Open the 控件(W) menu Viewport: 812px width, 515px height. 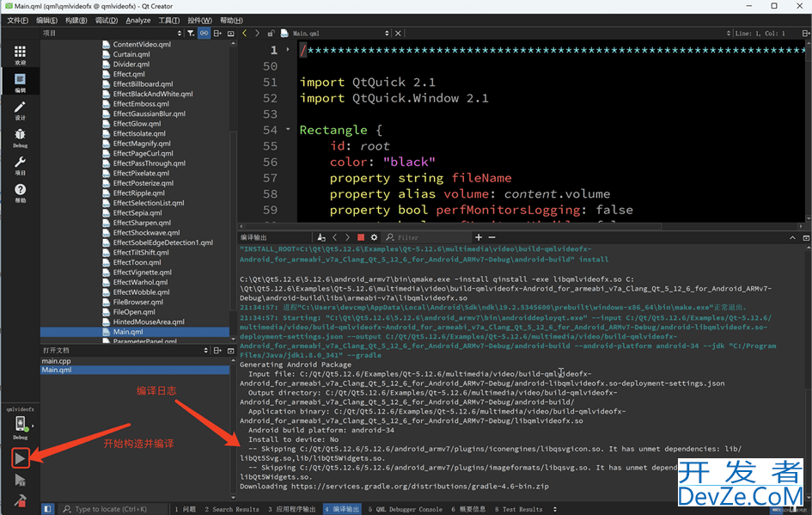[x=199, y=21]
